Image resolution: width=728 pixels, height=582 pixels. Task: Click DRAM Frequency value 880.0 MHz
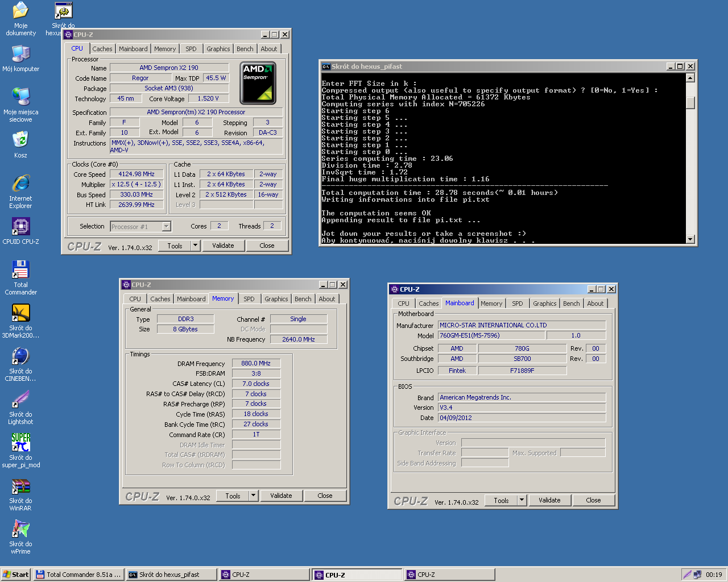(x=256, y=363)
